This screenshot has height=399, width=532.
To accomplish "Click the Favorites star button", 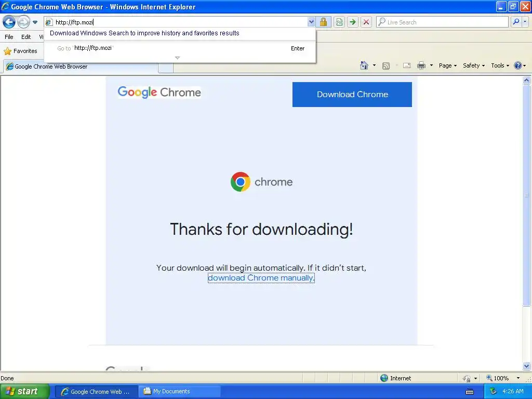I will [21, 51].
